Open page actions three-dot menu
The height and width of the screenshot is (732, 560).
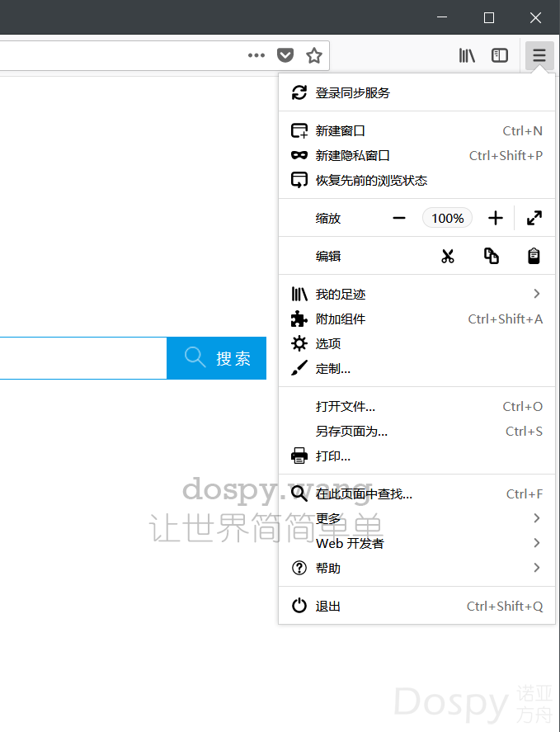pos(256,55)
